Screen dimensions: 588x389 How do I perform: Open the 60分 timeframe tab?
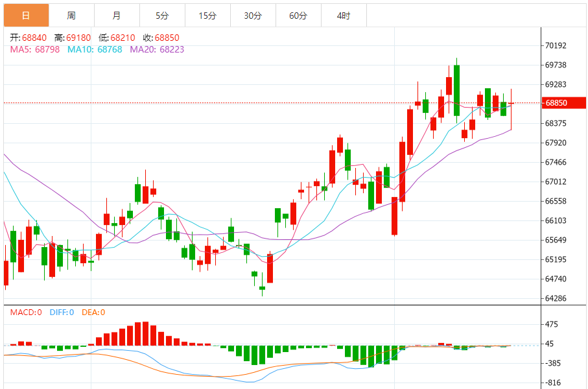coord(298,16)
